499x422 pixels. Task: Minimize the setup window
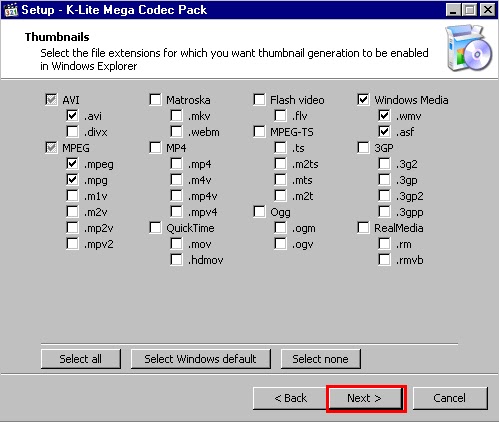pos(453,10)
